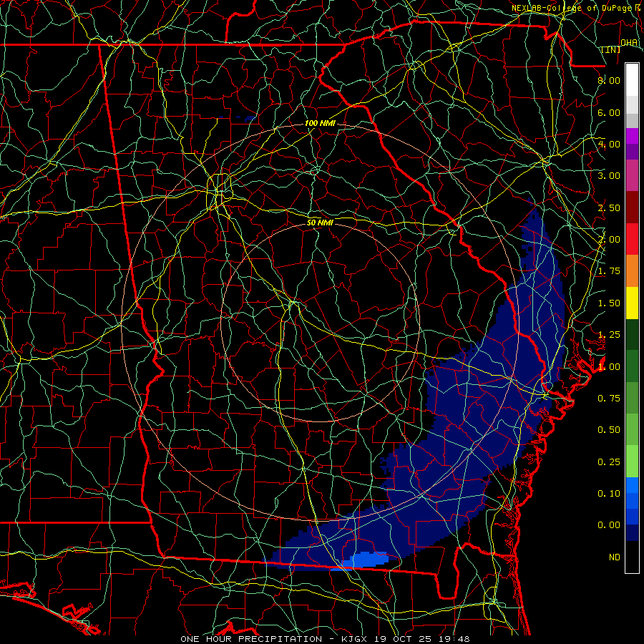Screen dimensions: 644x644
Task: Click the "100 NMI" range ring label
Action: (x=320, y=123)
